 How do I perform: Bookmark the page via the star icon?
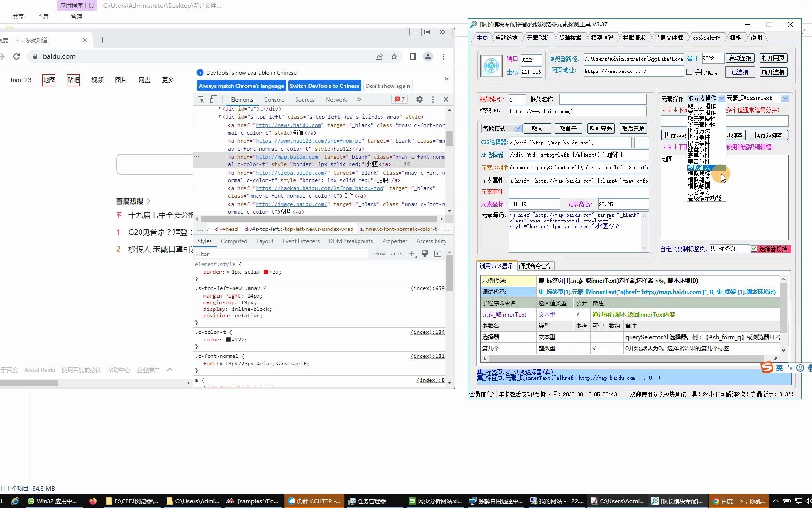point(394,56)
